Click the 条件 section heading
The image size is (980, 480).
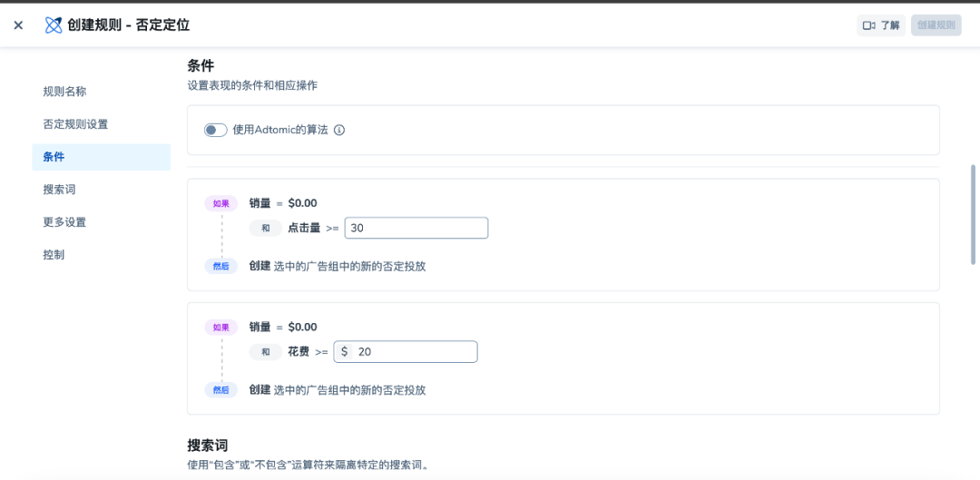201,64
